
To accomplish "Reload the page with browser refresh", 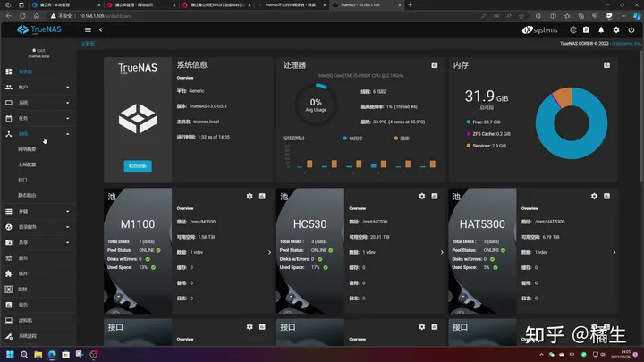I will 22,16.
